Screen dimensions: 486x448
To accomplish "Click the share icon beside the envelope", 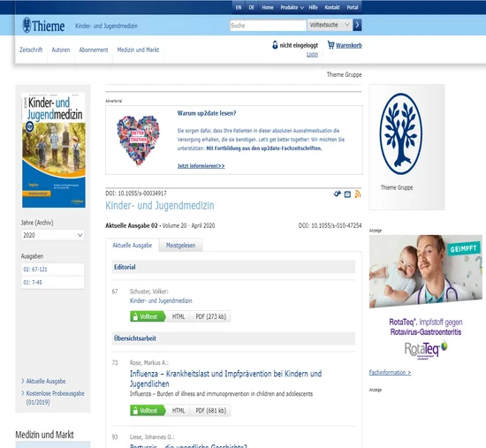I will [x=338, y=194].
